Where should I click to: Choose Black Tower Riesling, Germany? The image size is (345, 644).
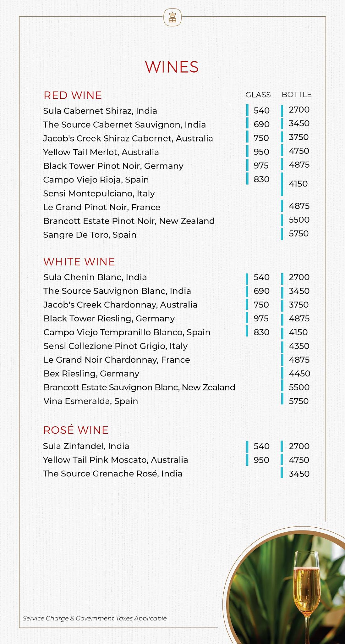click(x=109, y=319)
